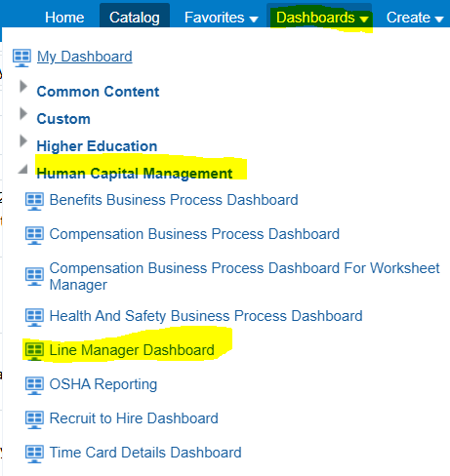Open the My Dashboard link
Viewport: 450px width, 476px height.
(x=85, y=57)
